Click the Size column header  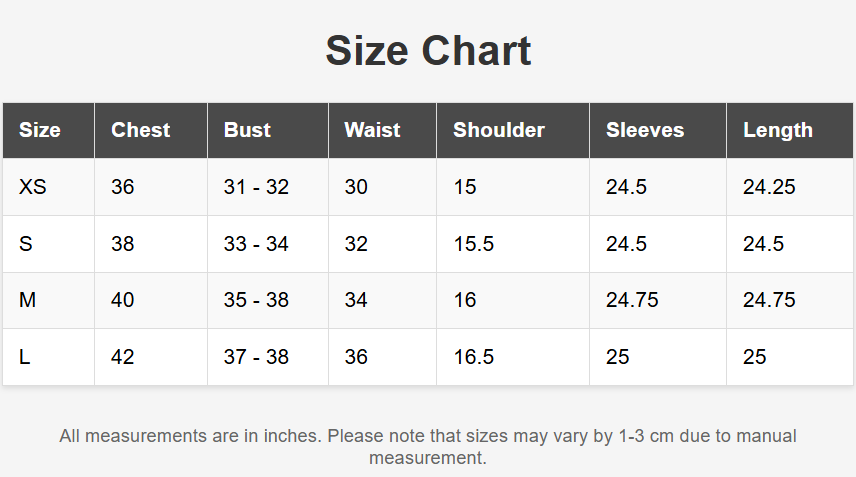(40, 130)
